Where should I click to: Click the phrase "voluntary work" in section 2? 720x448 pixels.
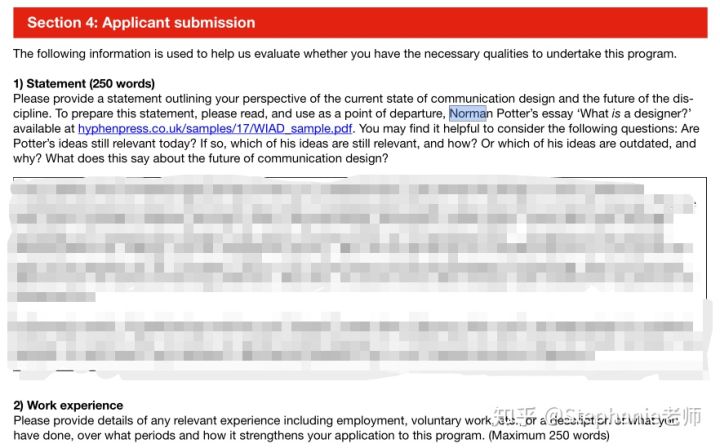(451, 420)
